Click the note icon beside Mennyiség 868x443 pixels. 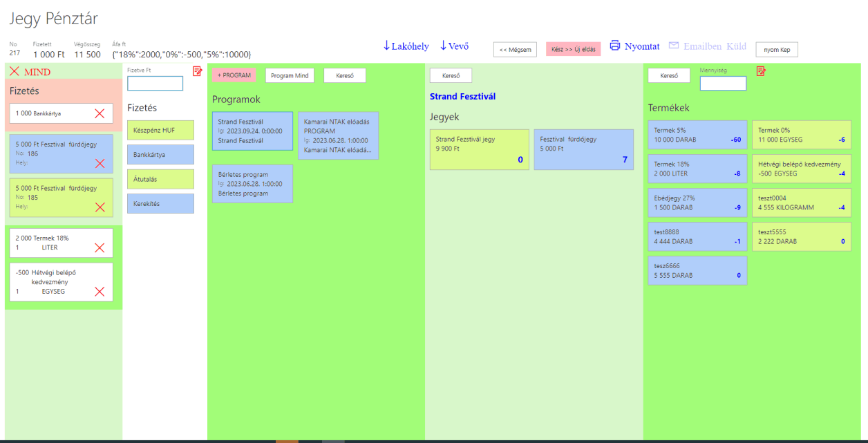(761, 71)
